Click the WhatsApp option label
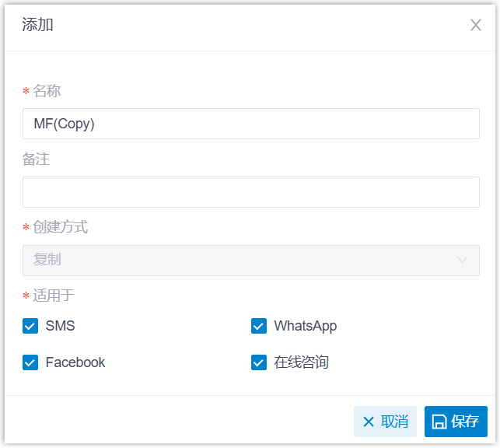This screenshot has width=500, height=448. pos(306,326)
